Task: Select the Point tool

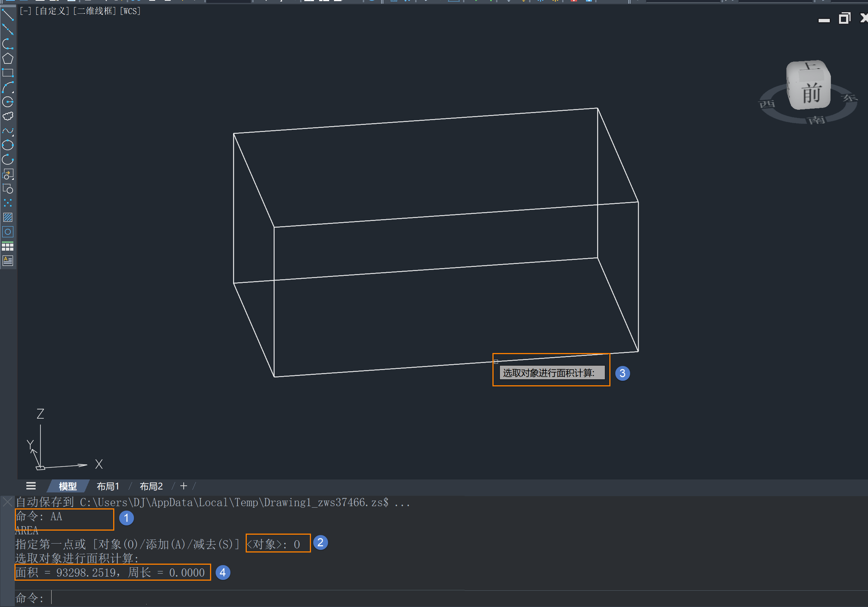Action: 7,203
